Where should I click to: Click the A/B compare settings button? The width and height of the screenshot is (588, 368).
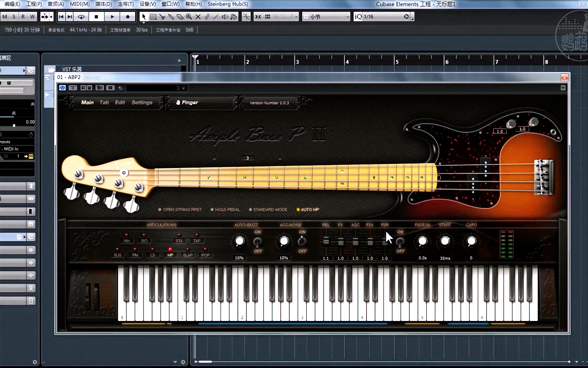(100, 88)
